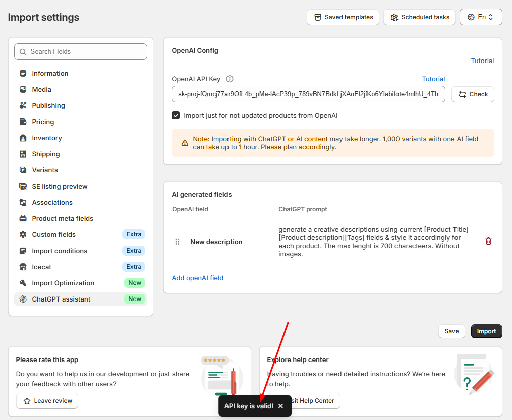Click the 'OpenAI field' column header
Viewport: 512px width, 420px height.
(x=190, y=209)
